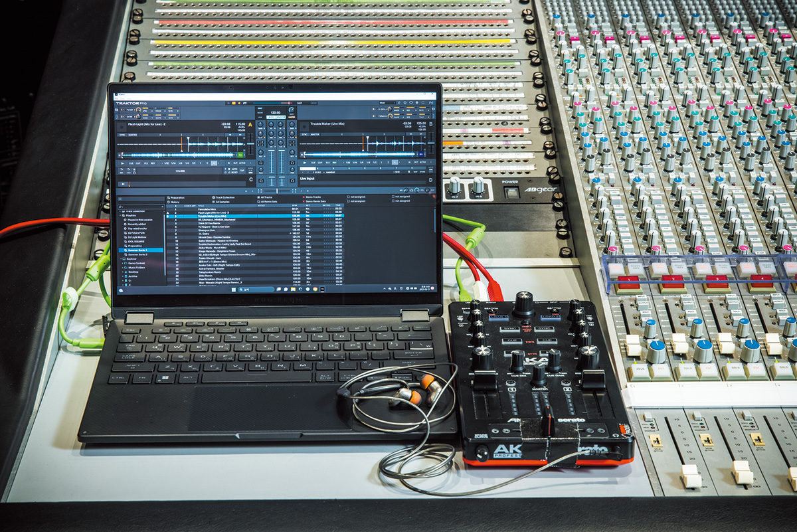Open Chrome from the taskbar
This screenshot has width=797, height=532.
click(x=315, y=290)
